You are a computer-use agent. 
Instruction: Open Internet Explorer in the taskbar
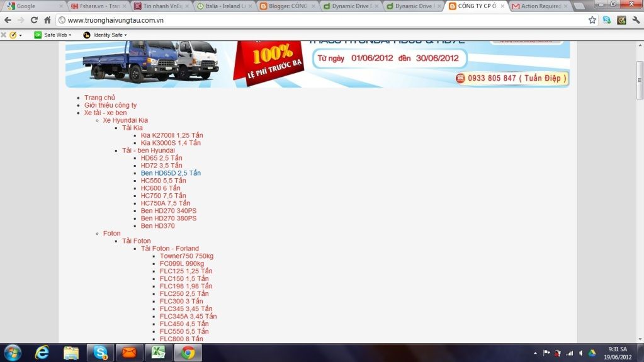[42, 353]
